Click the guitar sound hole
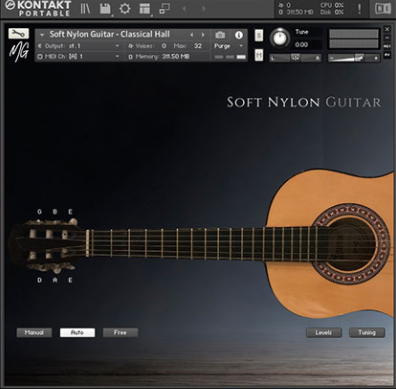The width and height of the screenshot is (396, 389). (x=350, y=243)
